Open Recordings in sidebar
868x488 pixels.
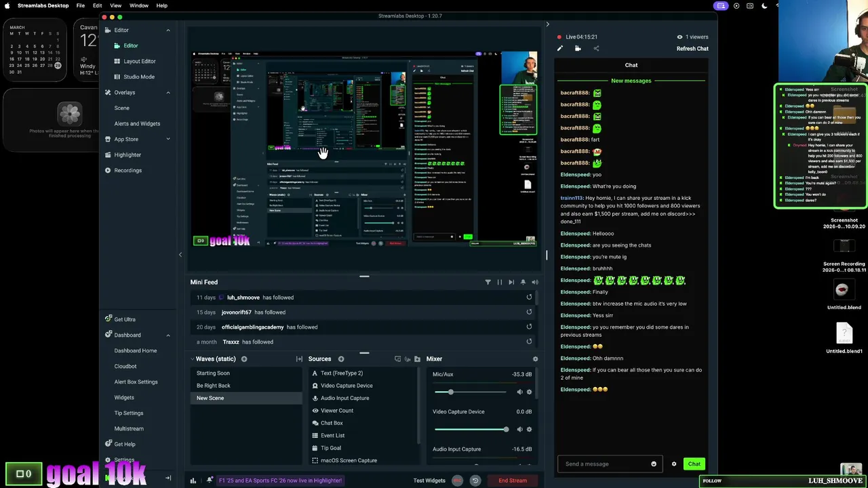pyautogui.click(x=128, y=170)
